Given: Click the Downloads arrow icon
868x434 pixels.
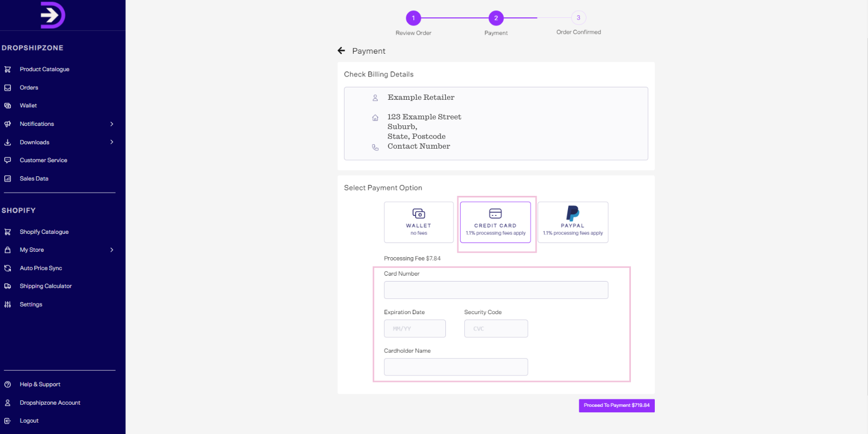Looking at the screenshot, I should tap(8, 142).
